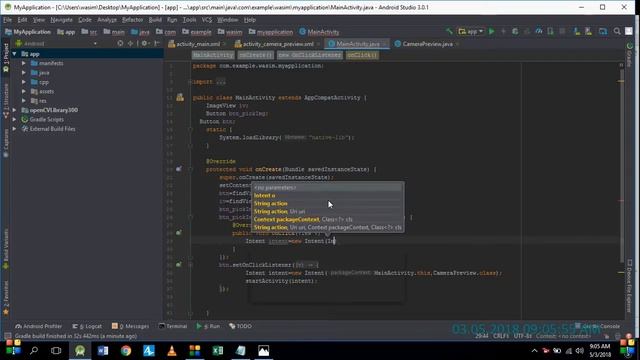Open Microsoft Word from taskbar
This screenshot has height=360, width=640.
103,351
